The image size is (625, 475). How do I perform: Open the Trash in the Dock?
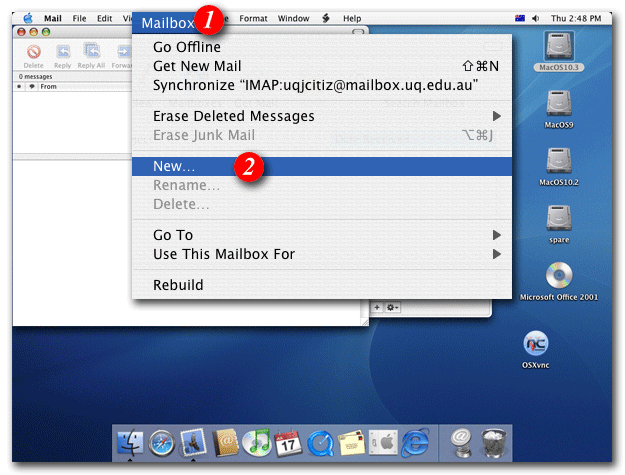tap(493, 441)
